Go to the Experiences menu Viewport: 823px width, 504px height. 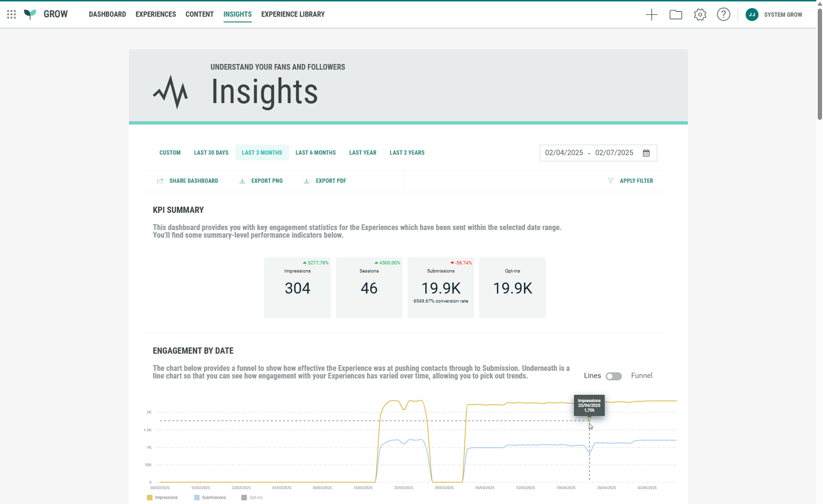coord(156,14)
